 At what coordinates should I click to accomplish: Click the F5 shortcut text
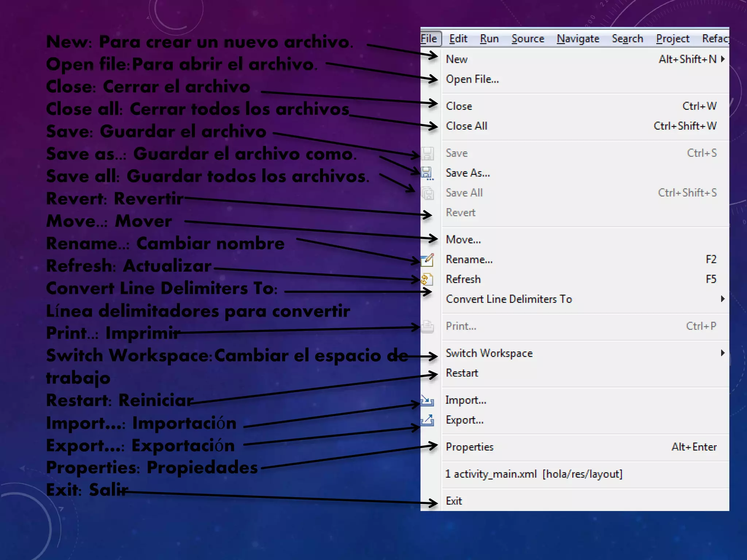pyautogui.click(x=711, y=279)
